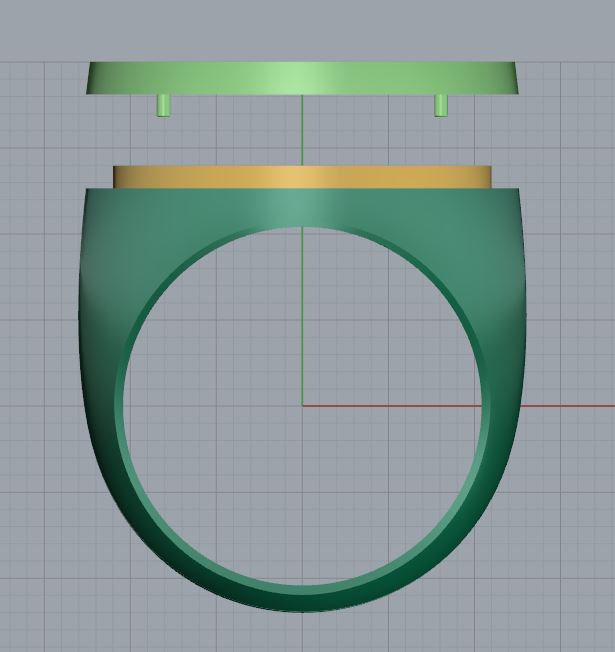Screen dimensions: 615x652
Task: Click the left end of the gold band
Action: tap(120, 177)
